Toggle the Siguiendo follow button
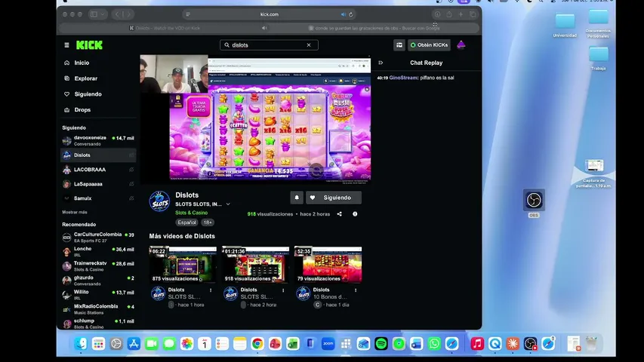Image resolution: width=644 pixels, height=362 pixels. tap(334, 198)
